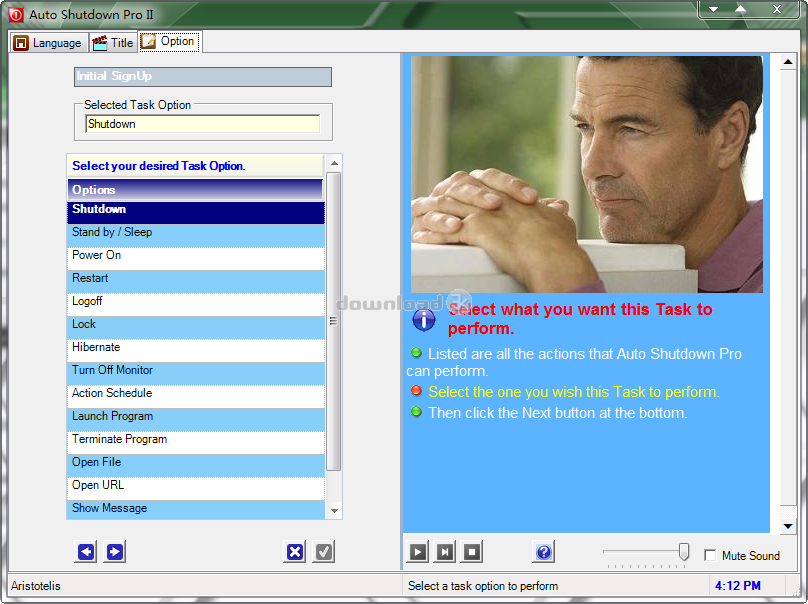Click the options list scrollbar thumb
808x604 pixels.
pyautogui.click(x=333, y=322)
